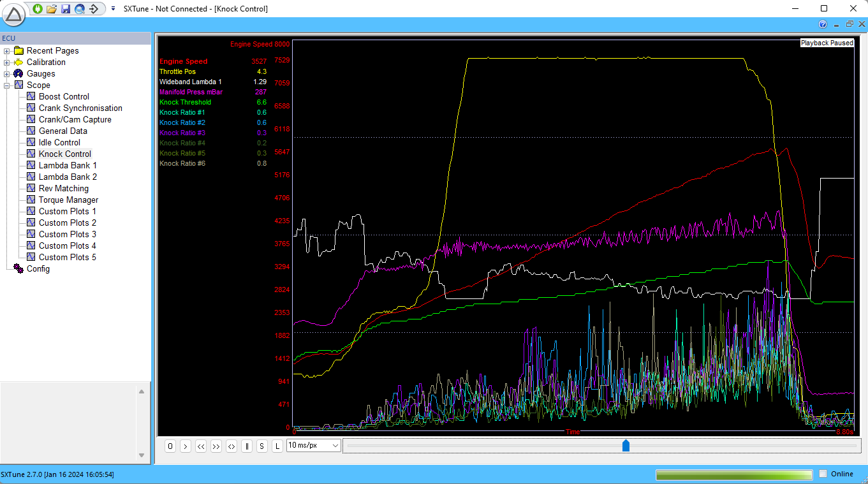The height and width of the screenshot is (484, 868).
Task: Click the arrow-in-diamond toolbar icon
Action: (x=94, y=9)
